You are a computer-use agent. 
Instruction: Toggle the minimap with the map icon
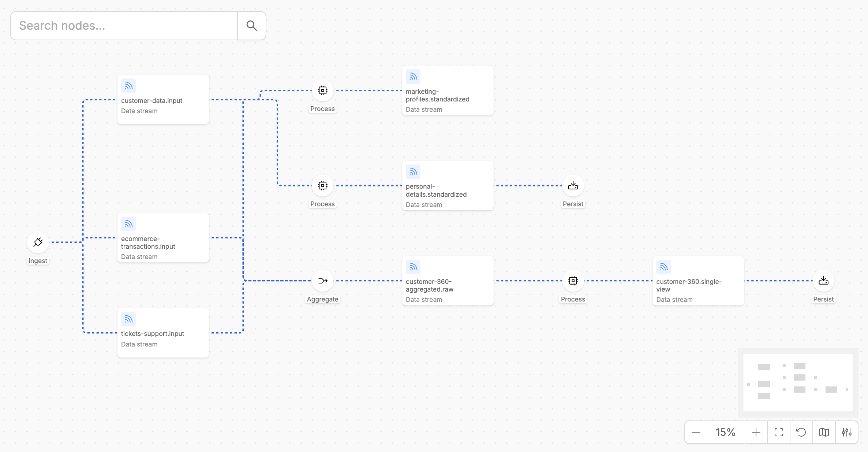(x=824, y=432)
